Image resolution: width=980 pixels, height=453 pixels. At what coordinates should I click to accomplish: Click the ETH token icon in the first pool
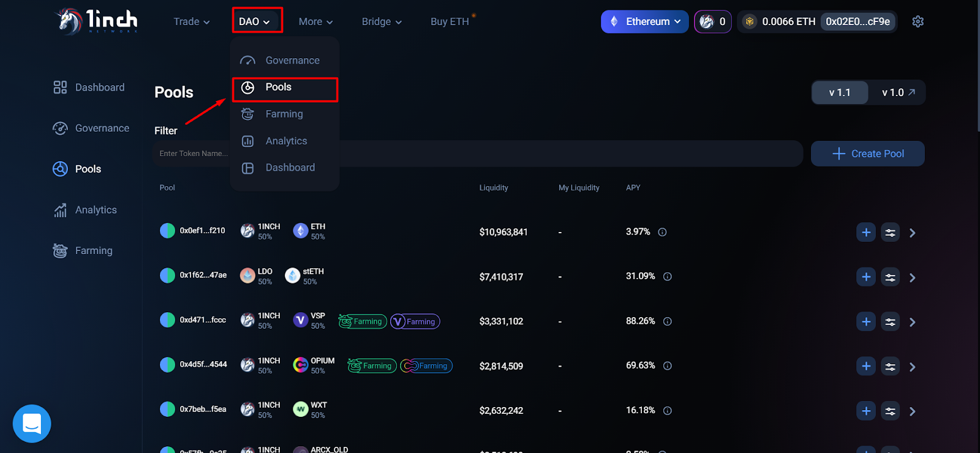pyautogui.click(x=300, y=231)
